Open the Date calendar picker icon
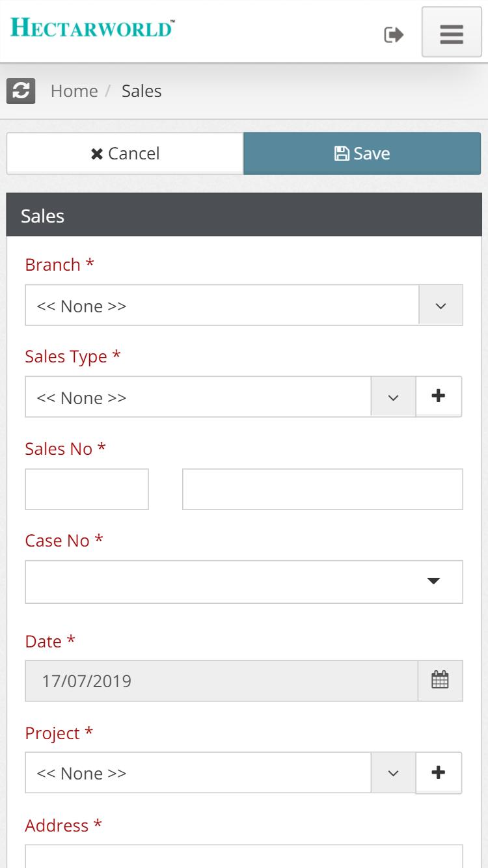The height and width of the screenshot is (868, 488). pyautogui.click(x=441, y=681)
